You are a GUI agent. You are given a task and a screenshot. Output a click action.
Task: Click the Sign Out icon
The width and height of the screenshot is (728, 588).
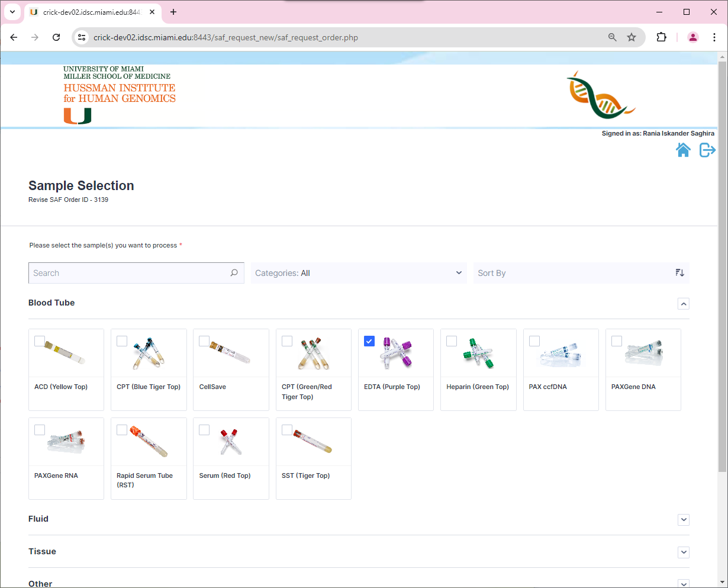(707, 150)
